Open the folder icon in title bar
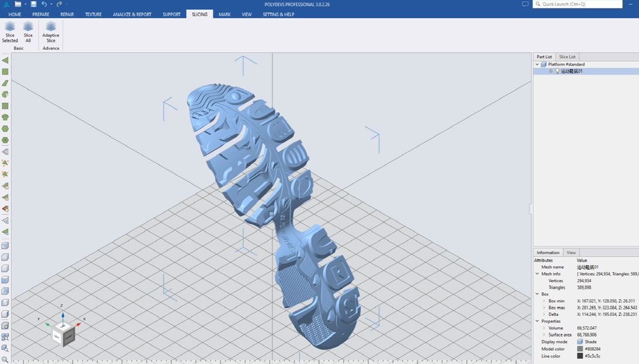 click(18, 4)
